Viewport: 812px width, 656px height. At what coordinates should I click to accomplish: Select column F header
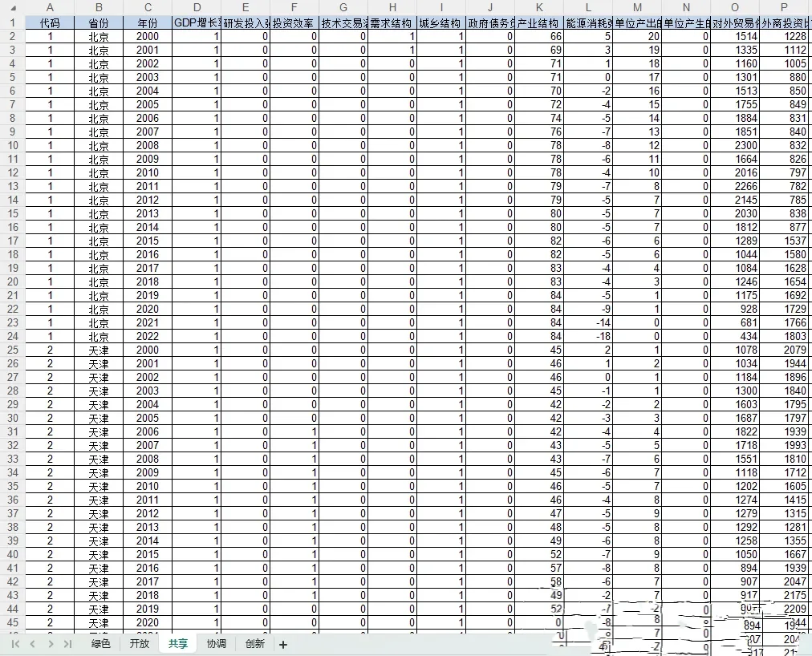point(294,8)
